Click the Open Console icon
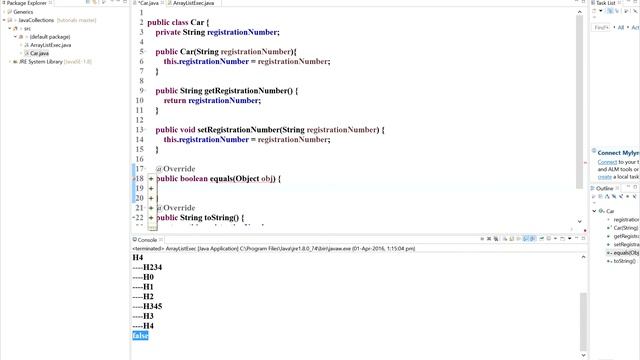The height and width of the screenshot is (360, 640). 562,239
